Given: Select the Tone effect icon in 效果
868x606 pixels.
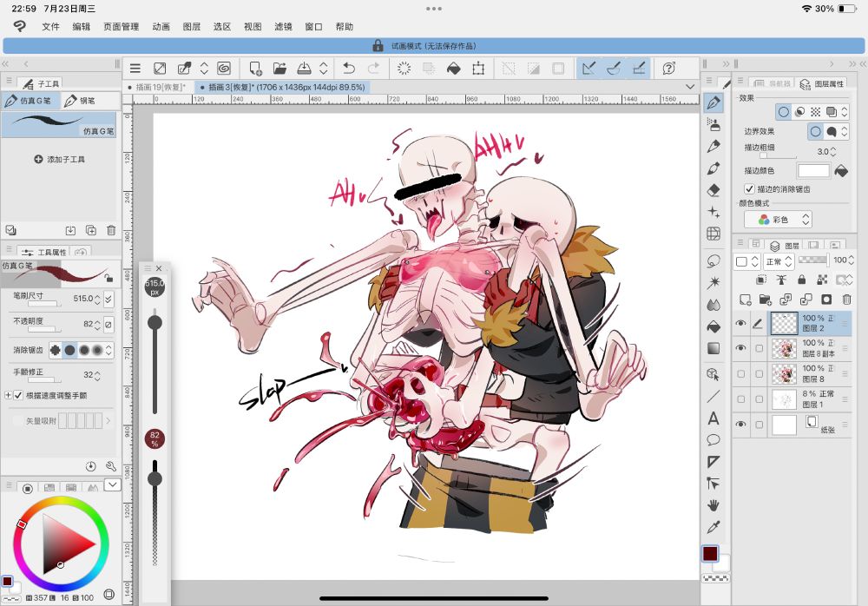Looking at the screenshot, I should (815, 112).
